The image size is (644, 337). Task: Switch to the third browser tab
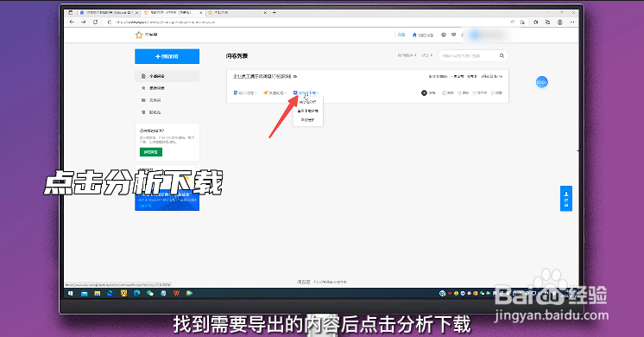237,13
